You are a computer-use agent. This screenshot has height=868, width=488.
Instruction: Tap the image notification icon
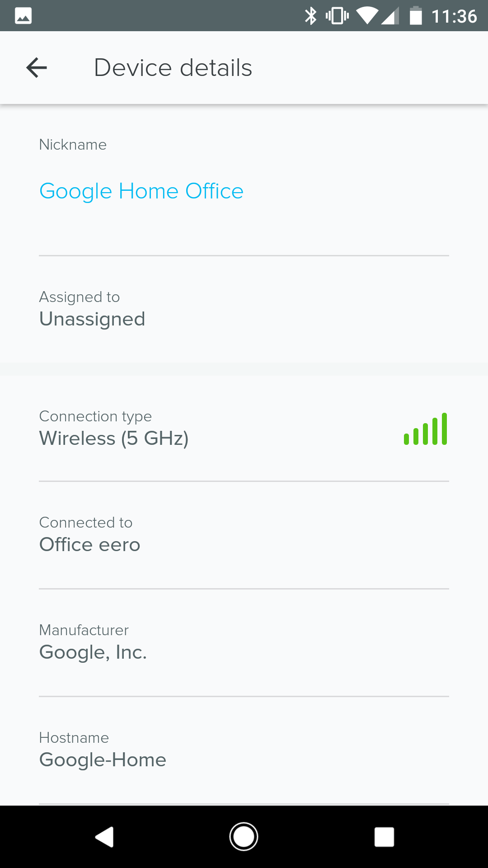click(x=23, y=16)
